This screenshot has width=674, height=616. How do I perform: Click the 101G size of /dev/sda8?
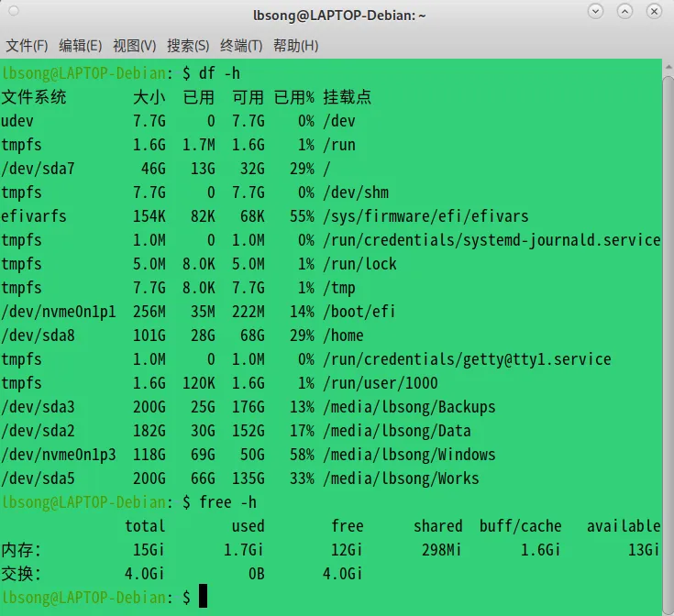149,335
